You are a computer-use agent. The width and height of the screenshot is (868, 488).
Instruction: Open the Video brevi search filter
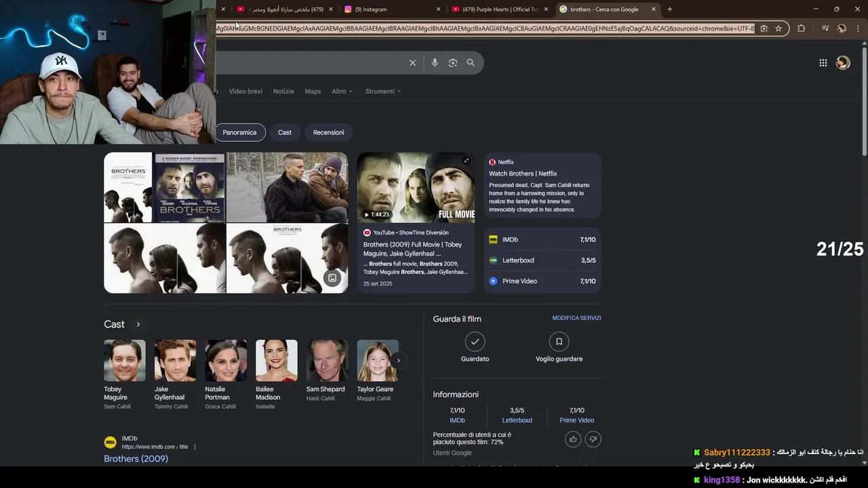pyautogui.click(x=245, y=91)
